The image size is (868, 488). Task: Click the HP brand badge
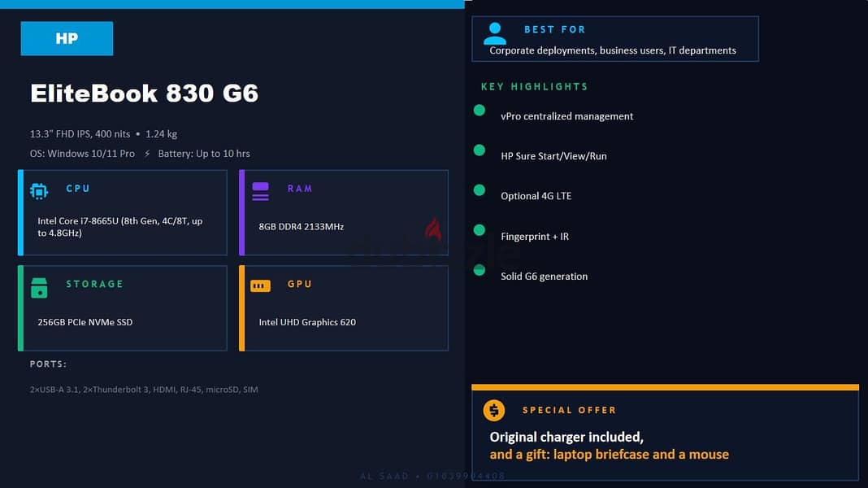67,38
